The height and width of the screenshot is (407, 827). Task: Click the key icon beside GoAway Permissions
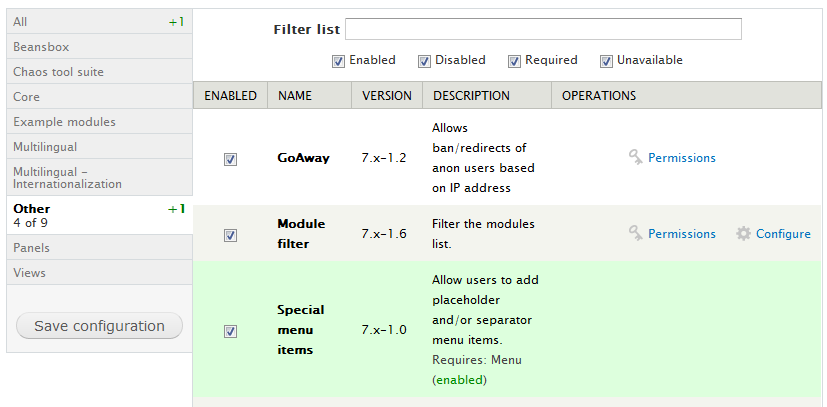click(x=636, y=157)
